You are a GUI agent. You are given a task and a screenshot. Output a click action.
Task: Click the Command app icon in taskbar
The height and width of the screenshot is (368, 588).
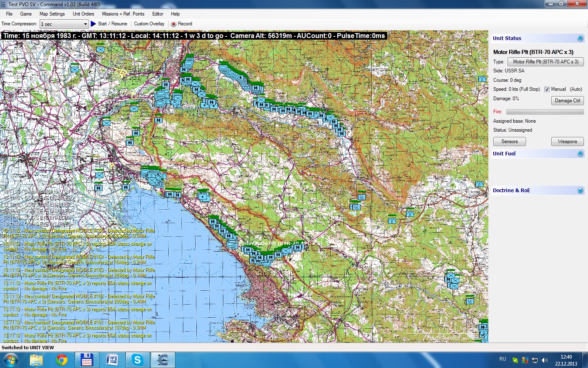(x=163, y=360)
